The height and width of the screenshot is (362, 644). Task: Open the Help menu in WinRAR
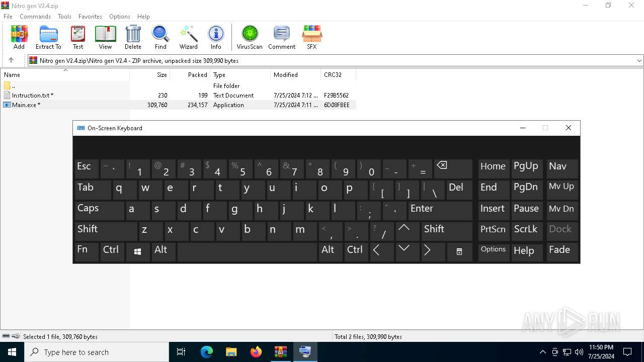tap(143, 16)
